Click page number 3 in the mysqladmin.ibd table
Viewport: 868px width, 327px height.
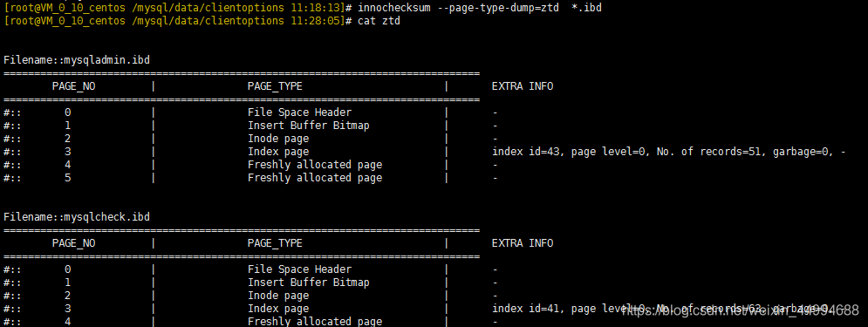point(67,152)
